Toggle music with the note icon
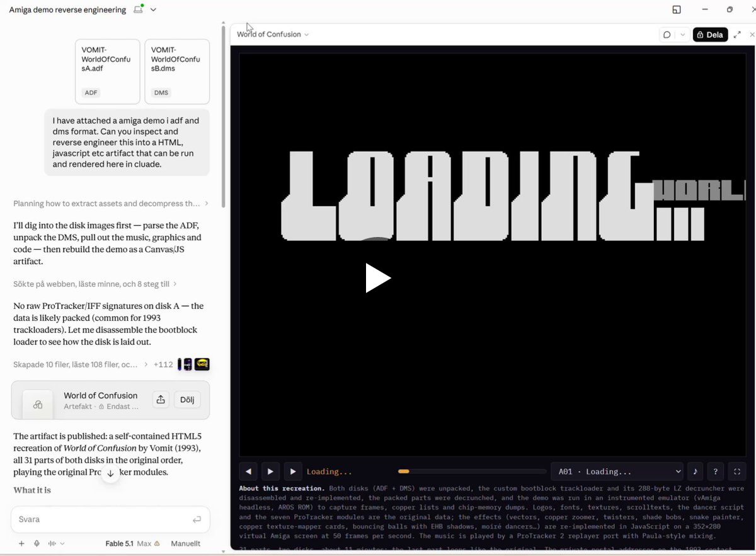This screenshot has width=756, height=556. [x=695, y=472]
